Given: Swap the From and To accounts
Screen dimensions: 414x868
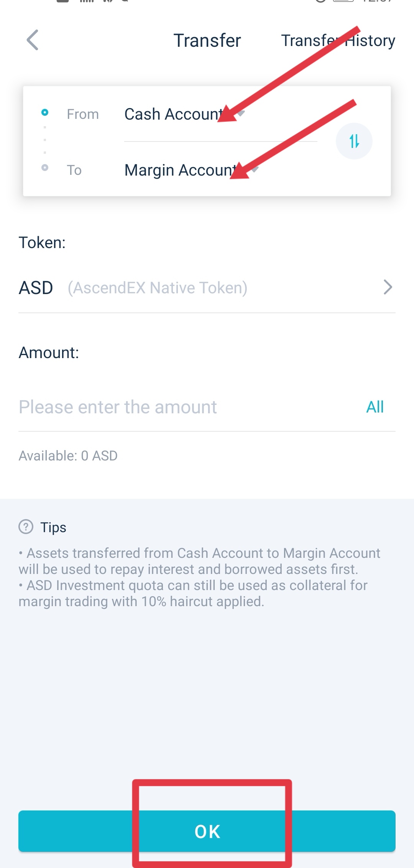Looking at the screenshot, I should coord(354,141).
